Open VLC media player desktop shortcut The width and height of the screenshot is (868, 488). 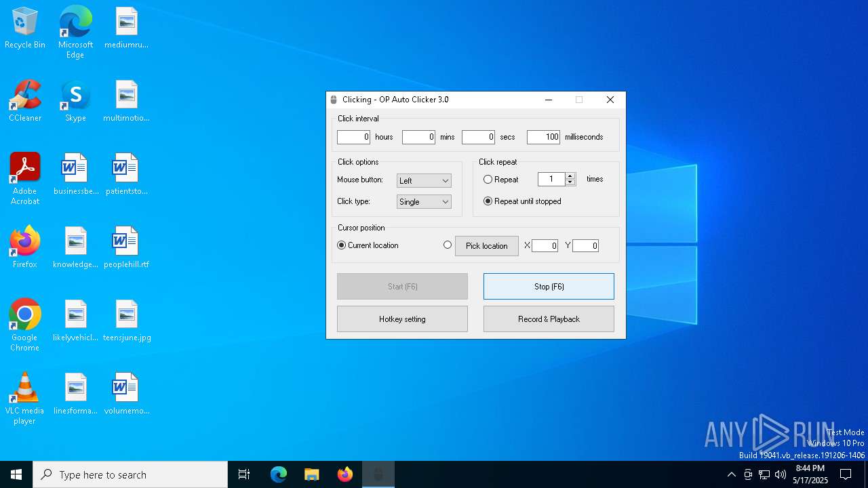click(25, 399)
